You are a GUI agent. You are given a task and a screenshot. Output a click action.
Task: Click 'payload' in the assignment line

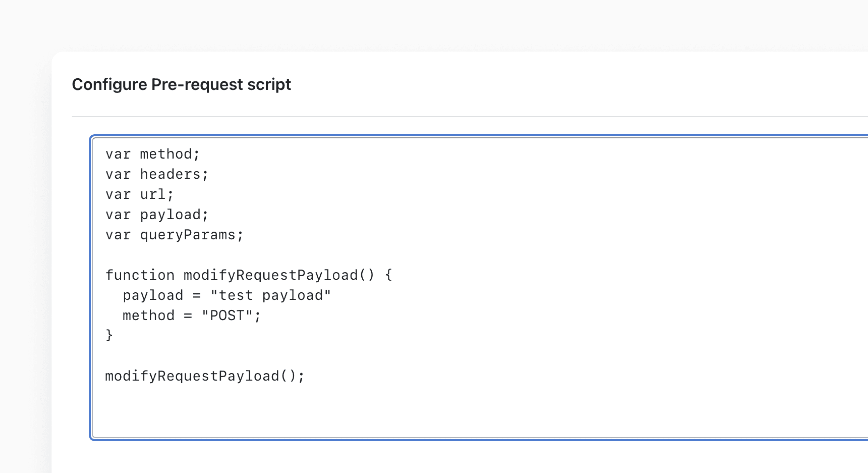(x=153, y=295)
